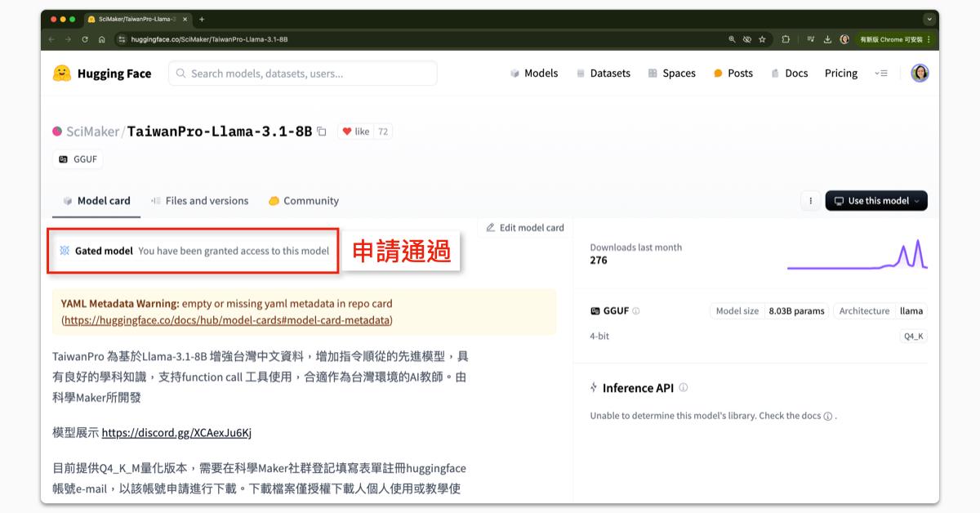Expand Use this model dropdown
Screen dimensions: 980x513
(876, 201)
